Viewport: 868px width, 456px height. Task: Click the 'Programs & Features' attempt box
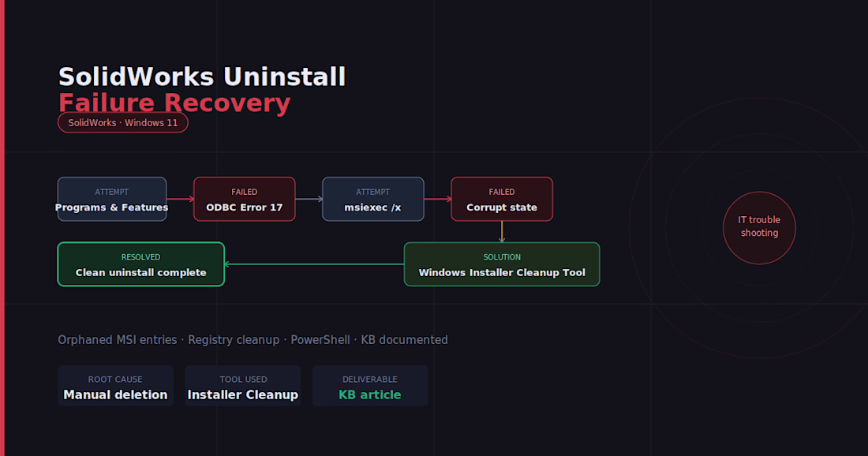pyautogui.click(x=112, y=200)
